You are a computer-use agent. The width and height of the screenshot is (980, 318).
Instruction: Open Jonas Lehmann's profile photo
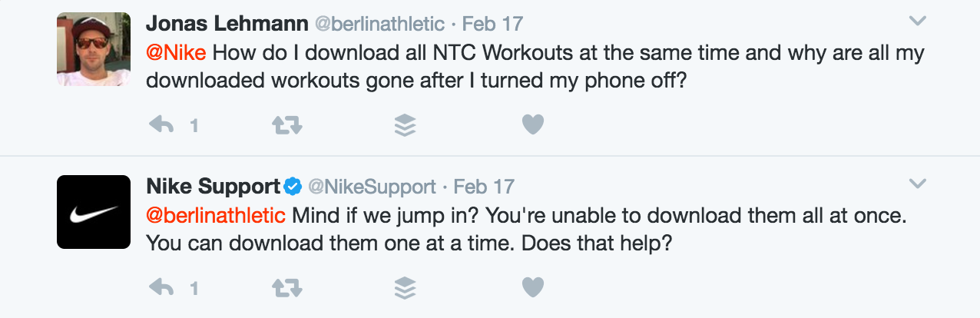94,49
